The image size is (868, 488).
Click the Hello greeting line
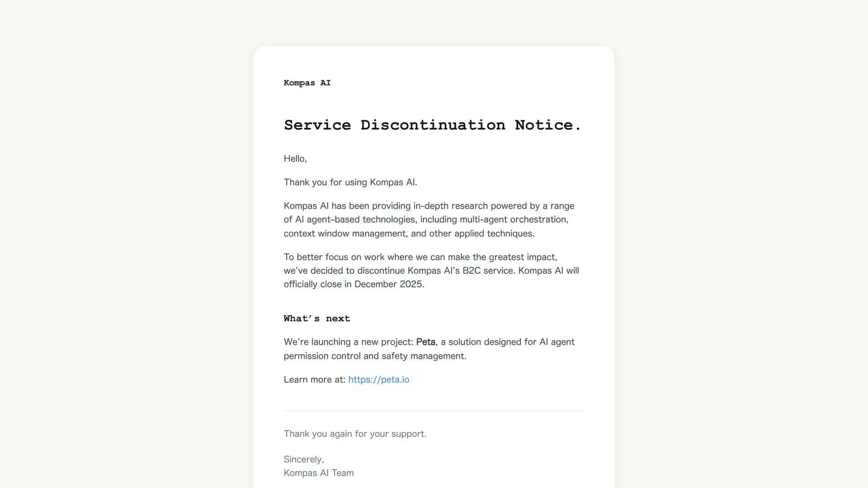[295, 159]
